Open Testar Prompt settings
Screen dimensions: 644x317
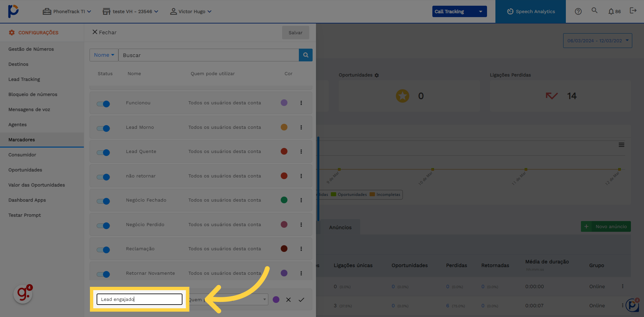[24, 215]
